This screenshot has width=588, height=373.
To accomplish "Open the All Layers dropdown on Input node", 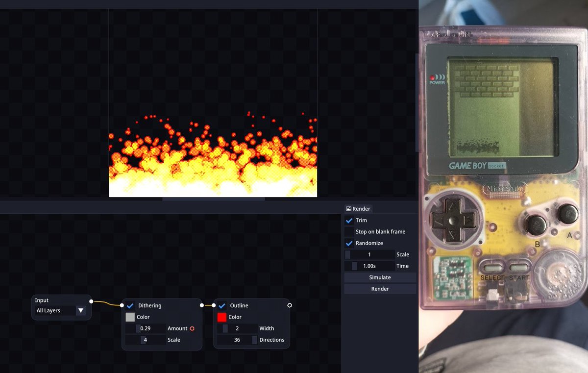I will (81, 310).
